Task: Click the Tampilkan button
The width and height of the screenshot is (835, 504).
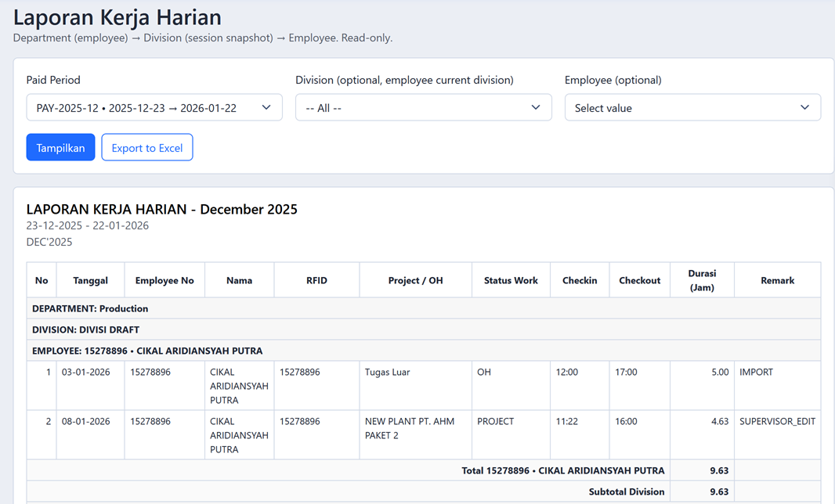Action: click(60, 146)
